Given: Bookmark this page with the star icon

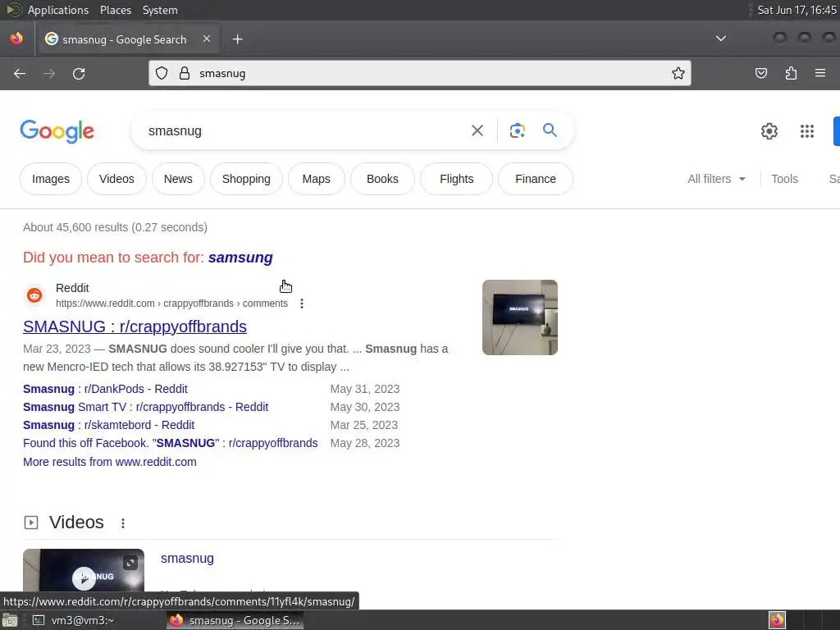Looking at the screenshot, I should pos(678,73).
